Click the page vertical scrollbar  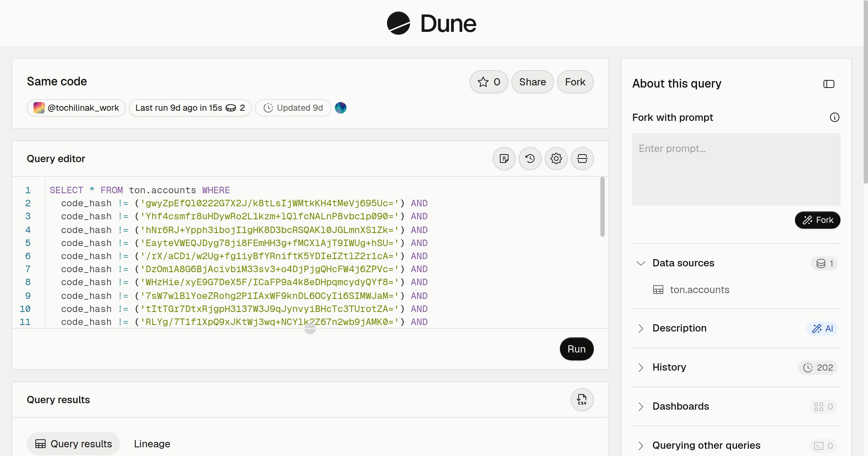[865, 92]
